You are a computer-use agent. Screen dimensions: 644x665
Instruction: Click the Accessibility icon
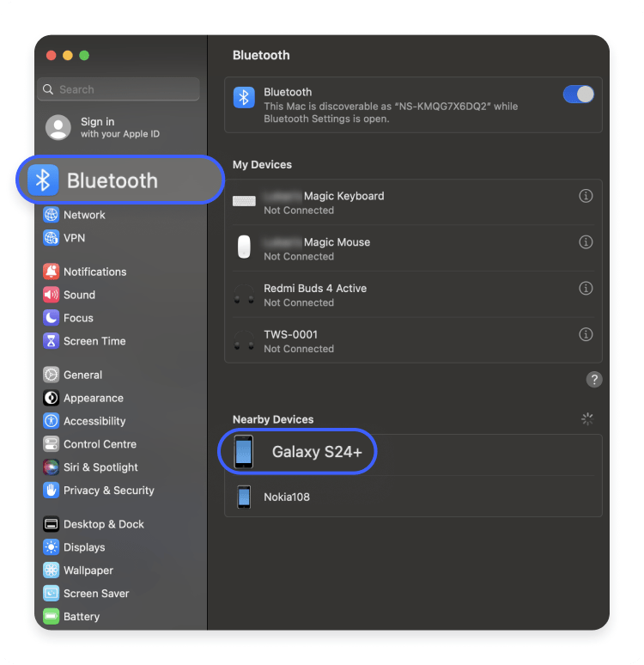[x=51, y=421]
